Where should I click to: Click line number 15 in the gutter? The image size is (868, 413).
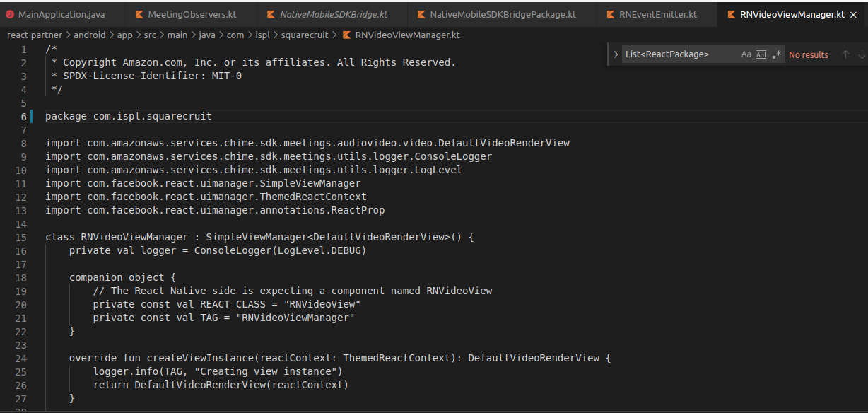tap(20, 237)
